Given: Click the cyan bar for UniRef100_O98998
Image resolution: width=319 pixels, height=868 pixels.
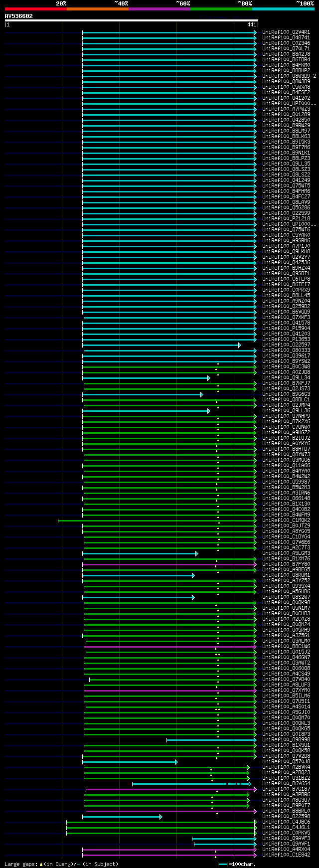Looking at the screenshot, I should tap(212, 740).
